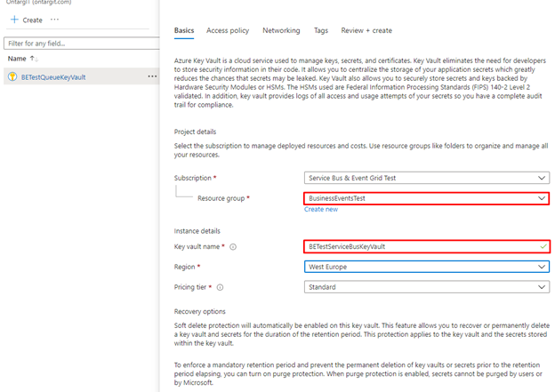Show the Key vault name info tooltip

(x=233, y=247)
